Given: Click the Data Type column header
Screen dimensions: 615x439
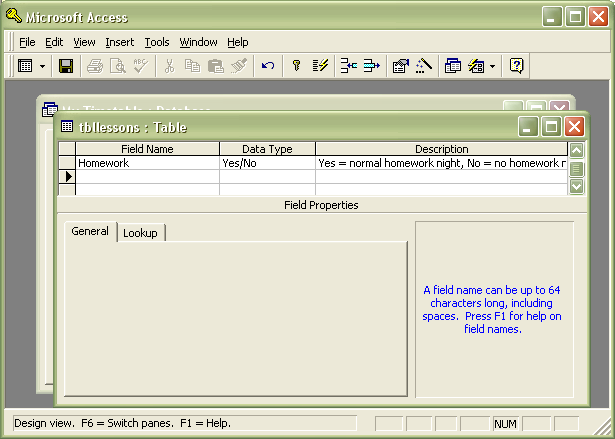Looking at the screenshot, I should click(x=267, y=149).
